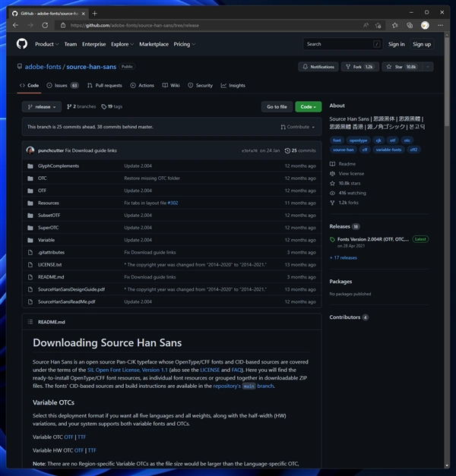Open the release branch selector dropdown
This screenshot has height=476, width=456.
tap(42, 106)
